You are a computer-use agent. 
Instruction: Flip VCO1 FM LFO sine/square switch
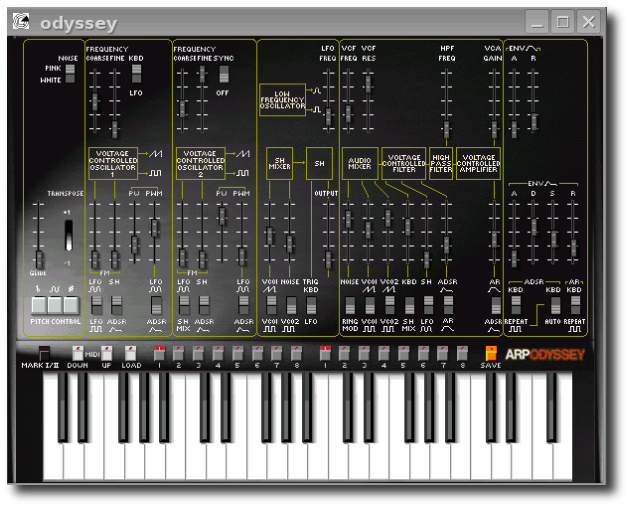96,306
